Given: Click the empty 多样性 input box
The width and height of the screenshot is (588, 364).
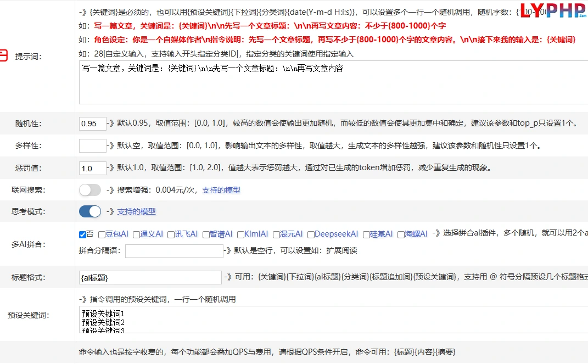Looking at the screenshot, I should 93,146.
